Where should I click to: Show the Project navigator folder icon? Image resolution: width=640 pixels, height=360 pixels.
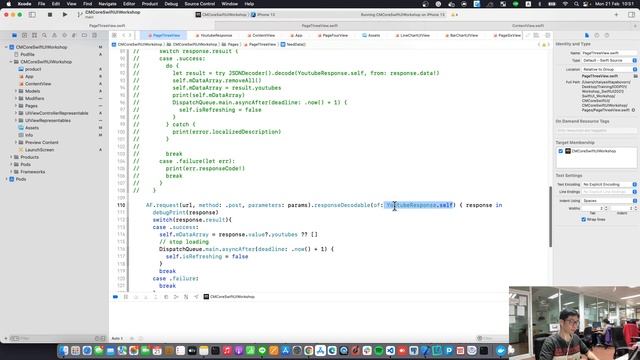[x=14, y=36]
